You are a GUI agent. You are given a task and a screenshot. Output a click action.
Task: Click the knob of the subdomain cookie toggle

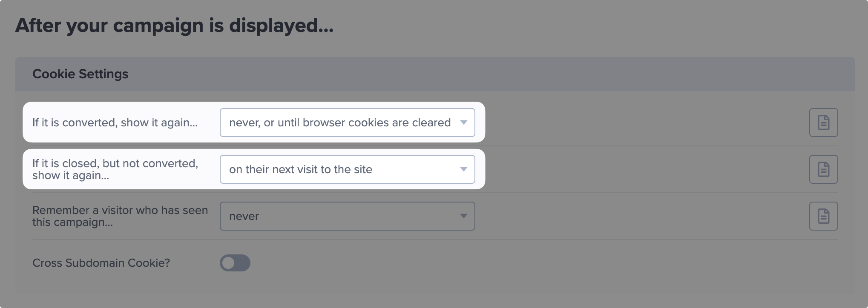pyautogui.click(x=228, y=263)
